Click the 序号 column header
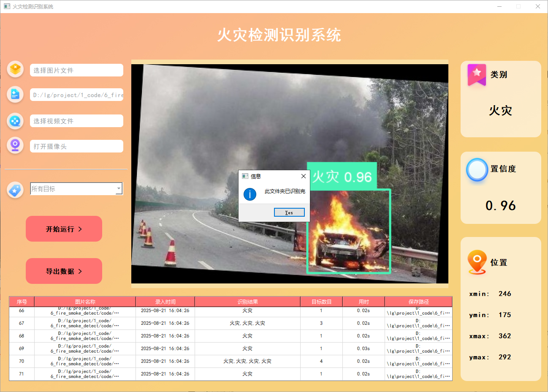 (22, 302)
